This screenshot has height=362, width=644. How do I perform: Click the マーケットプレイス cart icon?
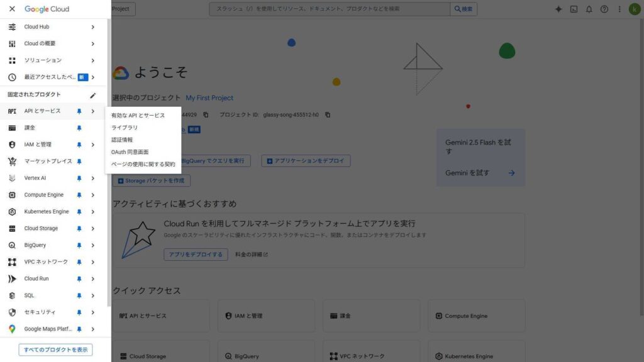(12, 162)
